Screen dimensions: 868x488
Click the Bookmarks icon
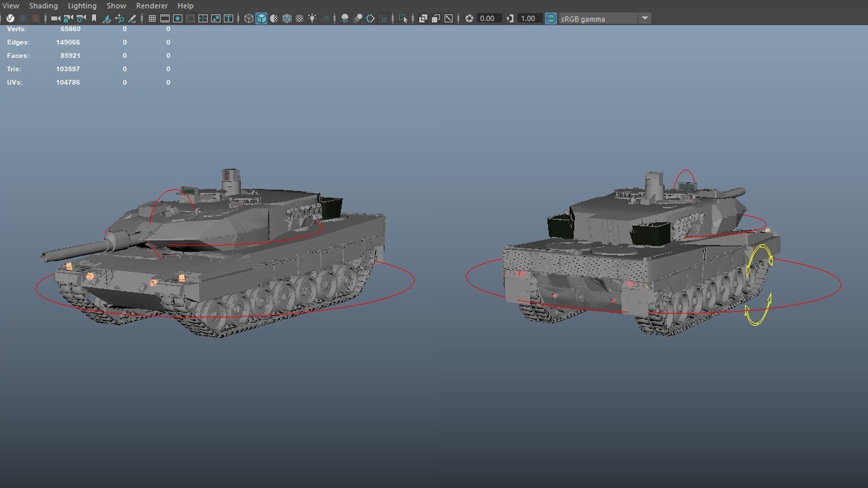pyautogui.click(x=94, y=19)
